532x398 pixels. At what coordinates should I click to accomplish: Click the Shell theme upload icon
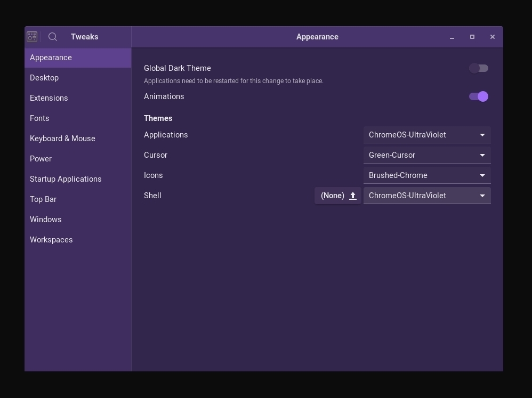coord(353,196)
